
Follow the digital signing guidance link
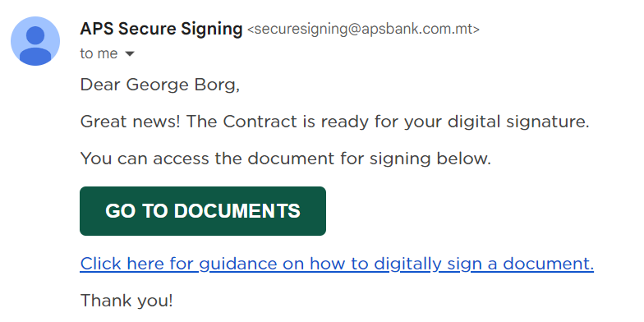click(x=337, y=264)
